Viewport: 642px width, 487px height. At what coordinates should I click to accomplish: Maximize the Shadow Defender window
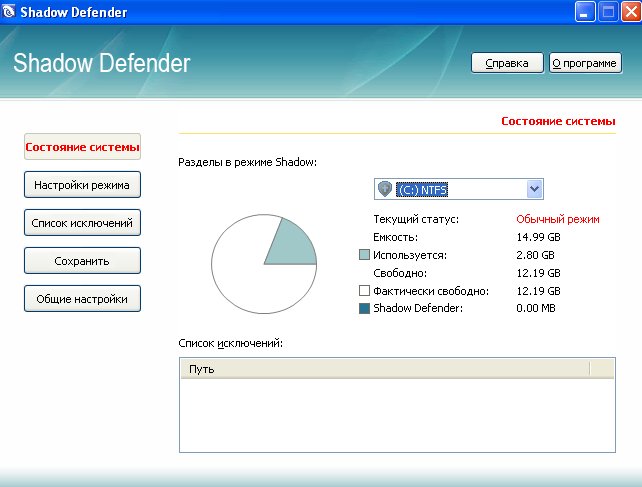pos(608,11)
